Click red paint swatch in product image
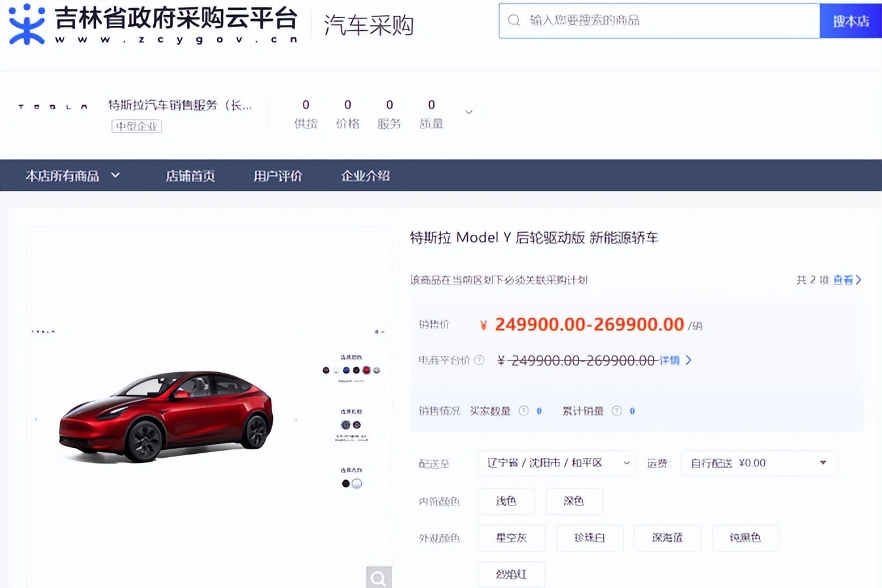 click(x=366, y=370)
